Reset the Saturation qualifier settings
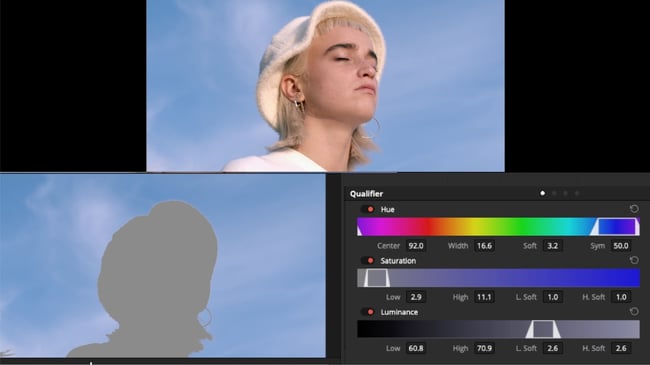 (x=634, y=260)
